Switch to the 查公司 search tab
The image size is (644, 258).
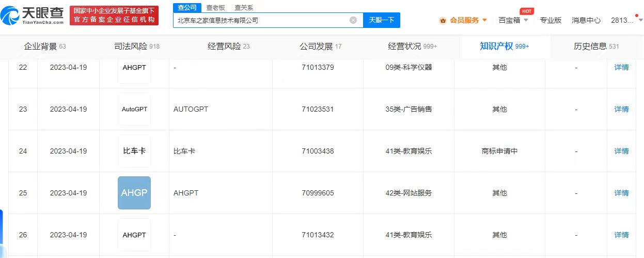pos(186,8)
